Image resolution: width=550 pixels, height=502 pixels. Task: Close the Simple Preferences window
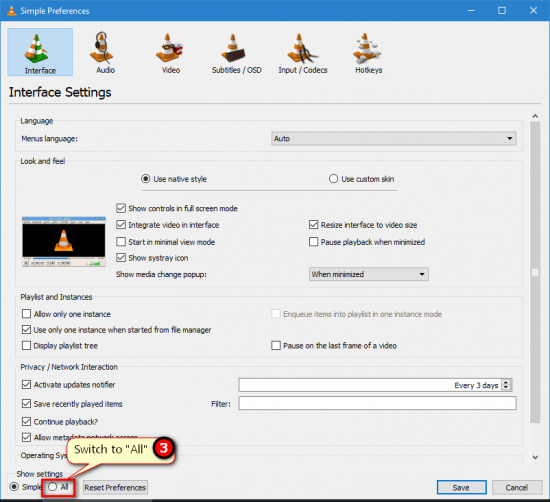[533, 11]
